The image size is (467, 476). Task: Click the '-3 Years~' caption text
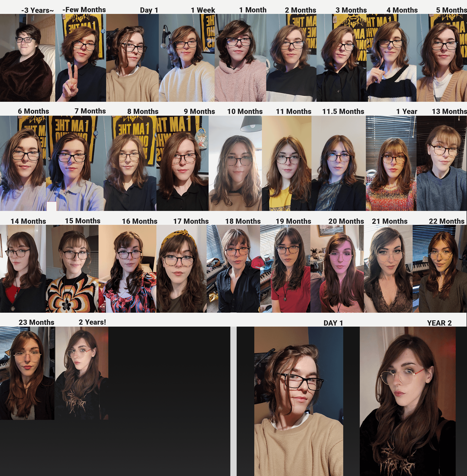tap(38, 10)
